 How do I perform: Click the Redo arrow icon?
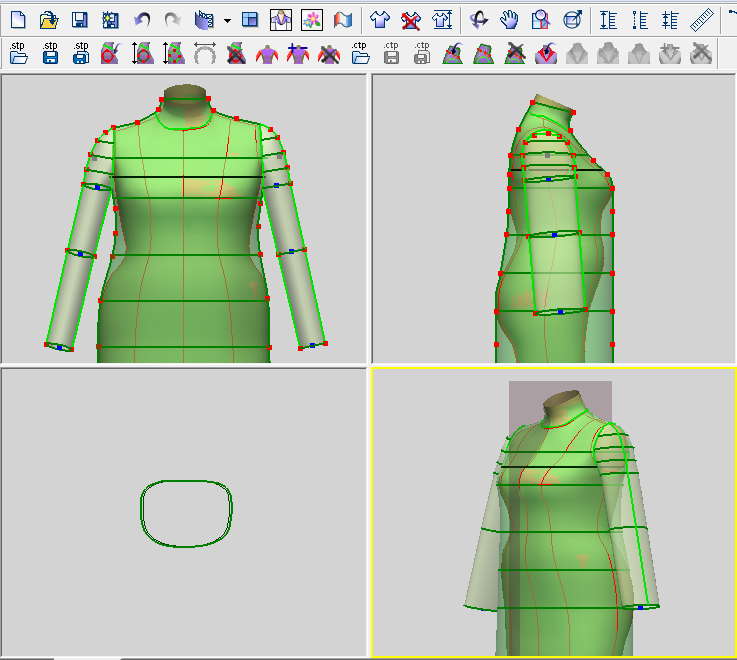[x=172, y=19]
